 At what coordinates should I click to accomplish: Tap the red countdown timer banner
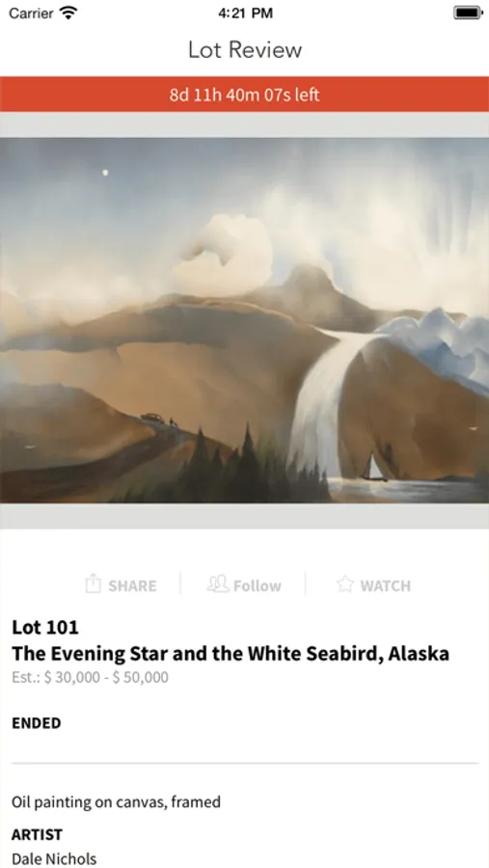244,95
